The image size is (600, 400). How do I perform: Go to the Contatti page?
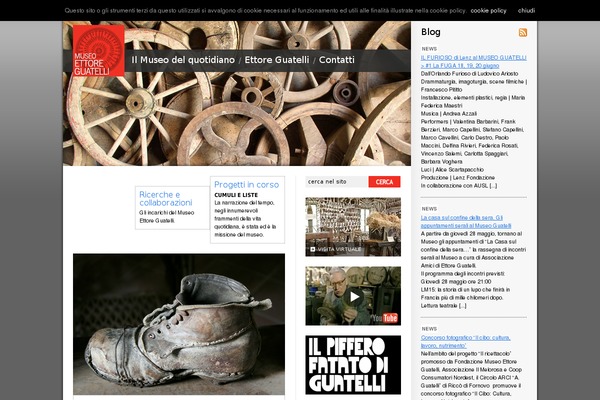coord(337,60)
